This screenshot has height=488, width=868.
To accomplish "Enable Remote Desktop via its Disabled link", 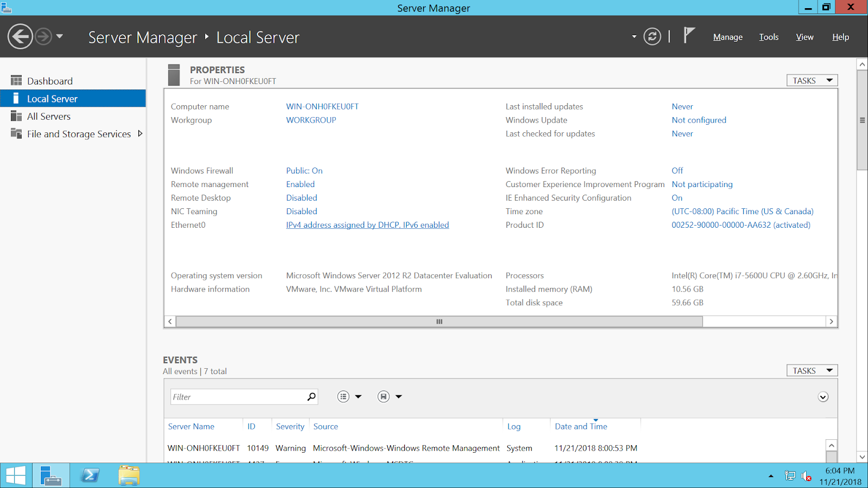I will tap(302, 197).
